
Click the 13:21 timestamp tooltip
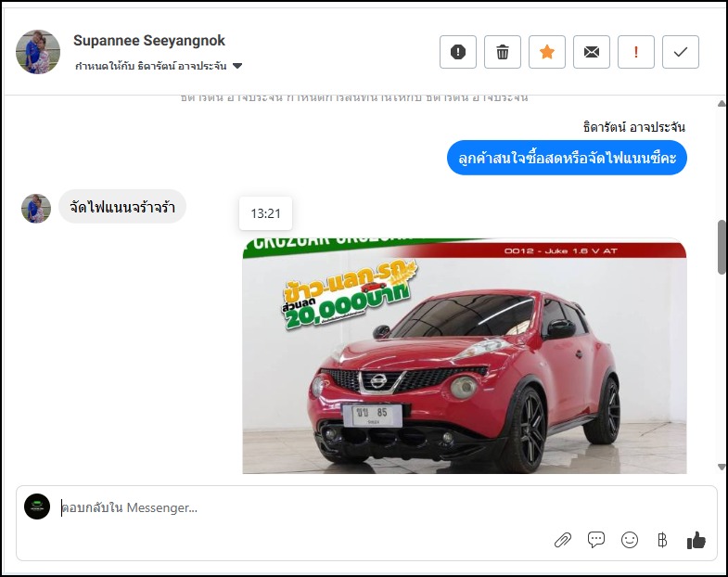click(x=265, y=213)
